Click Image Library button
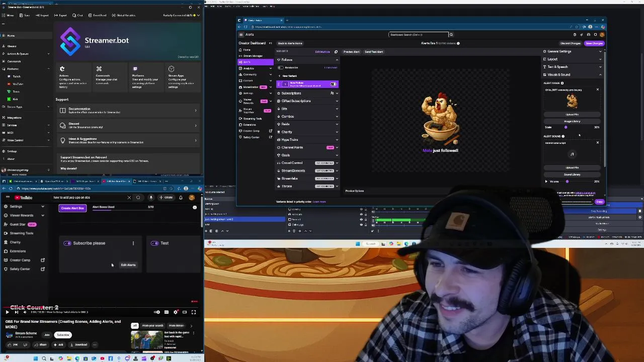The width and height of the screenshot is (644, 362). pyautogui.click(x=572, y=121)
